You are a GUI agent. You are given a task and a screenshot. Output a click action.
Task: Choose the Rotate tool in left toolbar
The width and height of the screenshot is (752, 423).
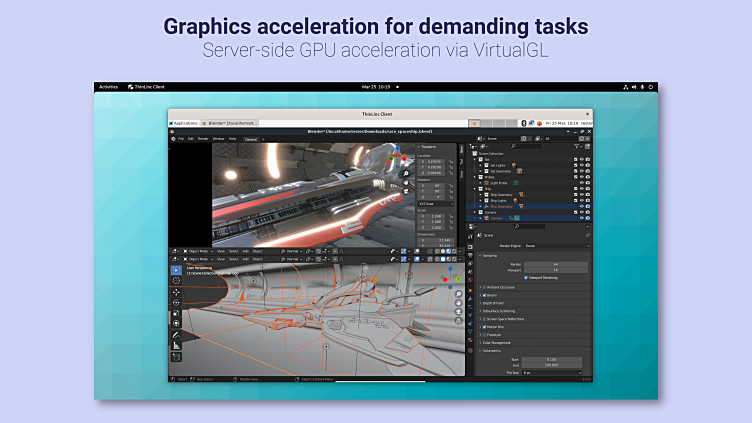tap(176, 302)
